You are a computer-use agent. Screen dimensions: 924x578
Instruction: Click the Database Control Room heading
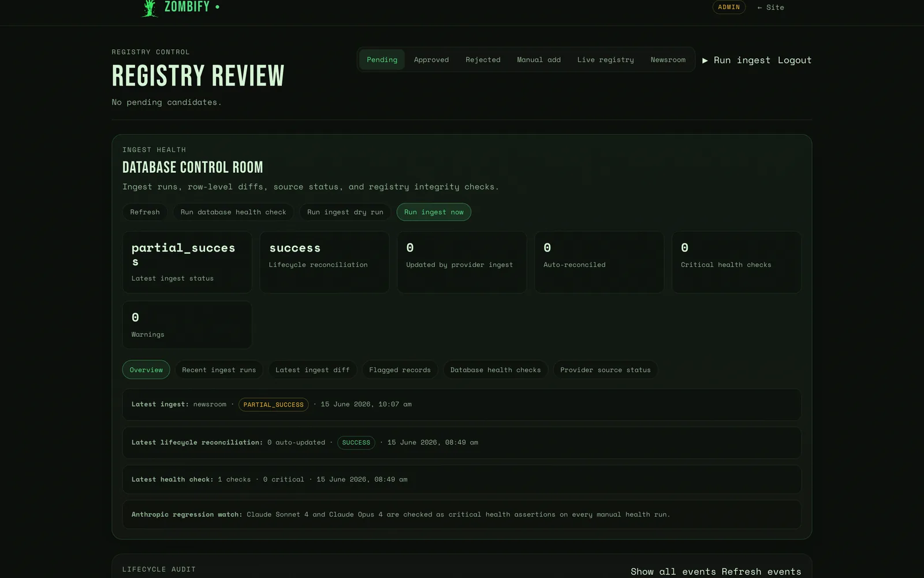(x=192, y=168)
